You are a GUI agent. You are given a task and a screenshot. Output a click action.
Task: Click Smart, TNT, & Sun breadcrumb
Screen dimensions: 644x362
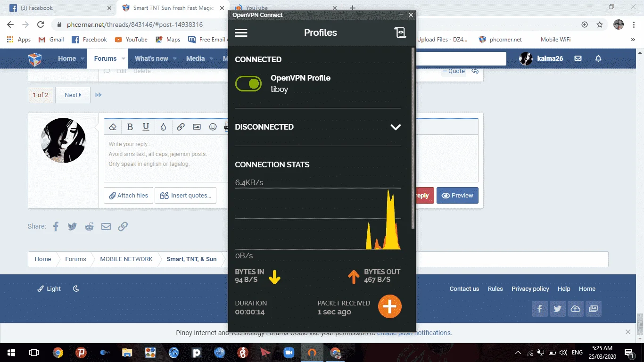click(191, 259)
